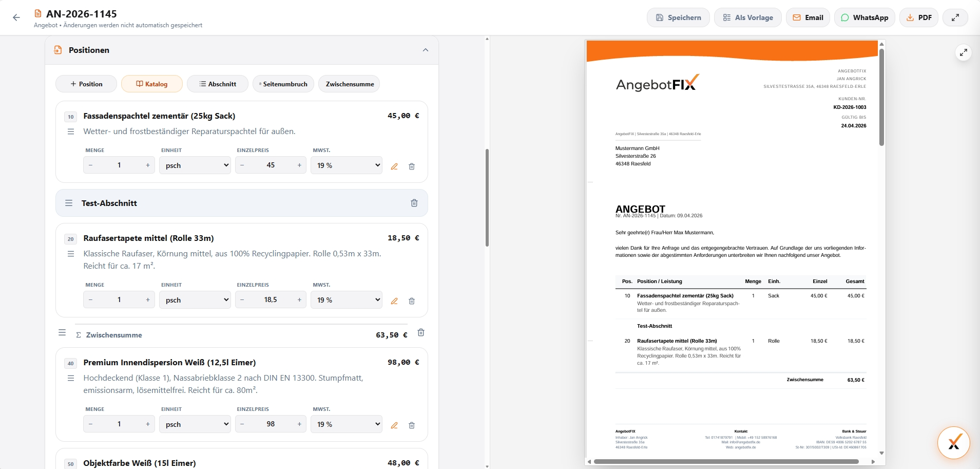Grab the drag handle of Fassadenspachtel position

click(71, 132)
